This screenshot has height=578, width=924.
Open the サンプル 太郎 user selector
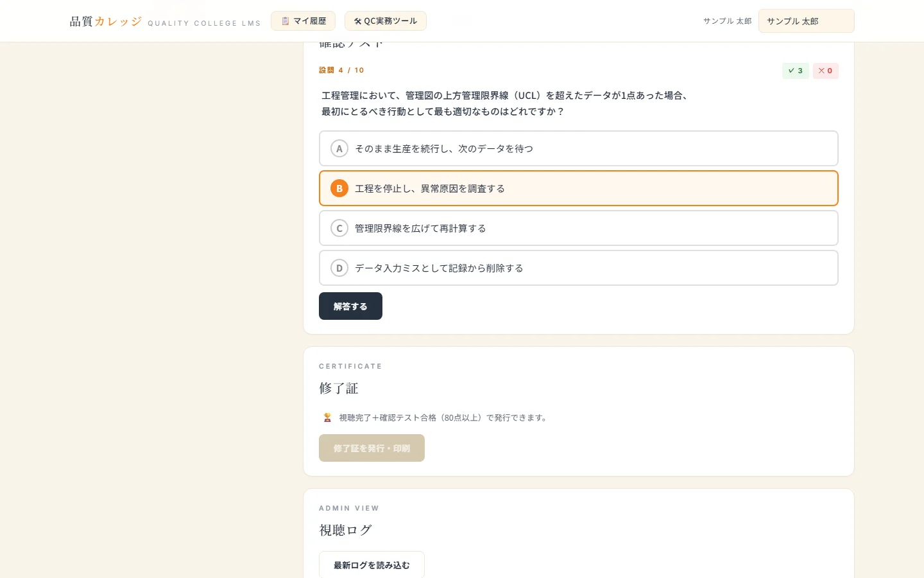point(806,21)
